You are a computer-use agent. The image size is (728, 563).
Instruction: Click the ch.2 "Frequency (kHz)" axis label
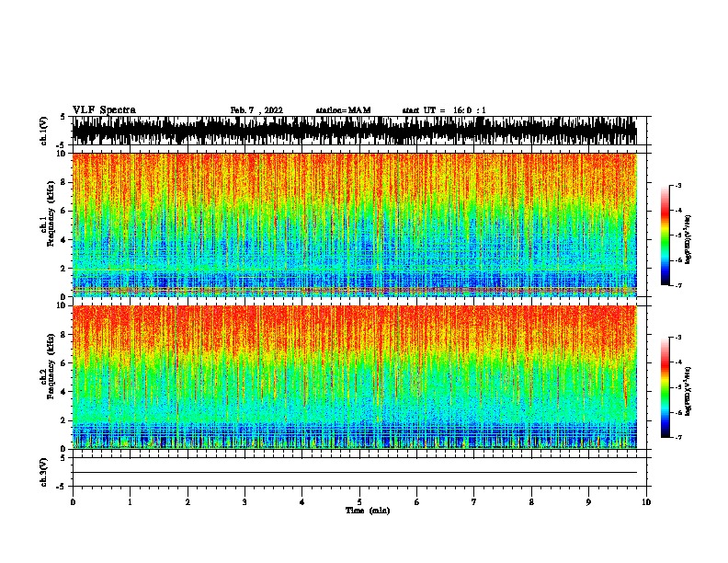click(51, 366)
